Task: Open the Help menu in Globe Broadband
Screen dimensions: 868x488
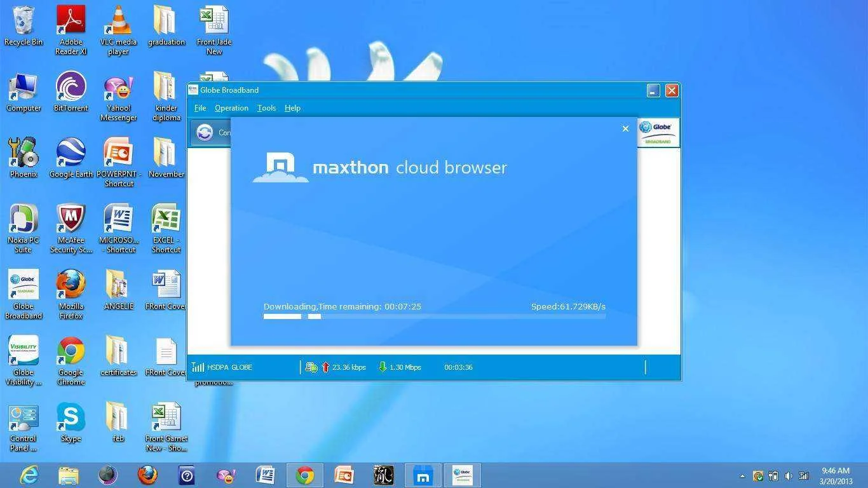Action: (292, 108)
